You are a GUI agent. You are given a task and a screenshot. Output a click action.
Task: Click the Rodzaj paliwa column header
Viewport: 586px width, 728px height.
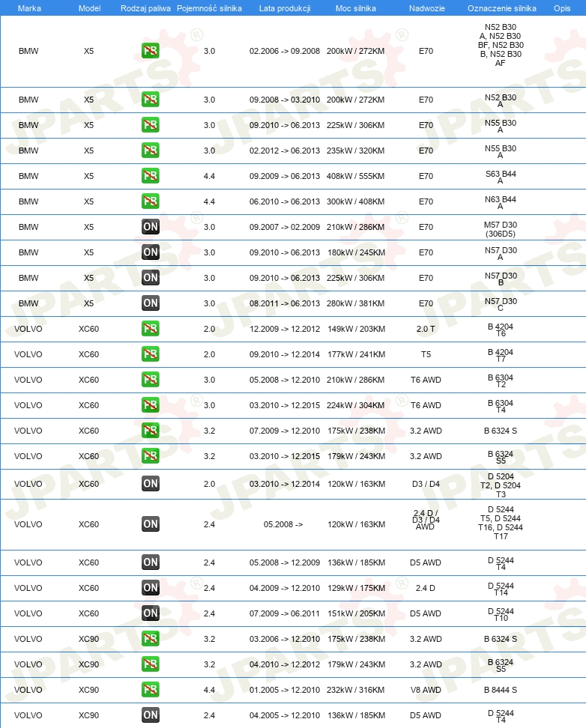145,8
